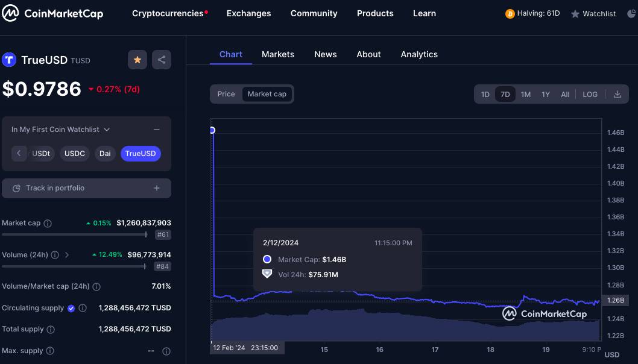This screenshot has width=638, height=364.
Task: Open the portfolio pie icon in header
Action: [631, 14]
